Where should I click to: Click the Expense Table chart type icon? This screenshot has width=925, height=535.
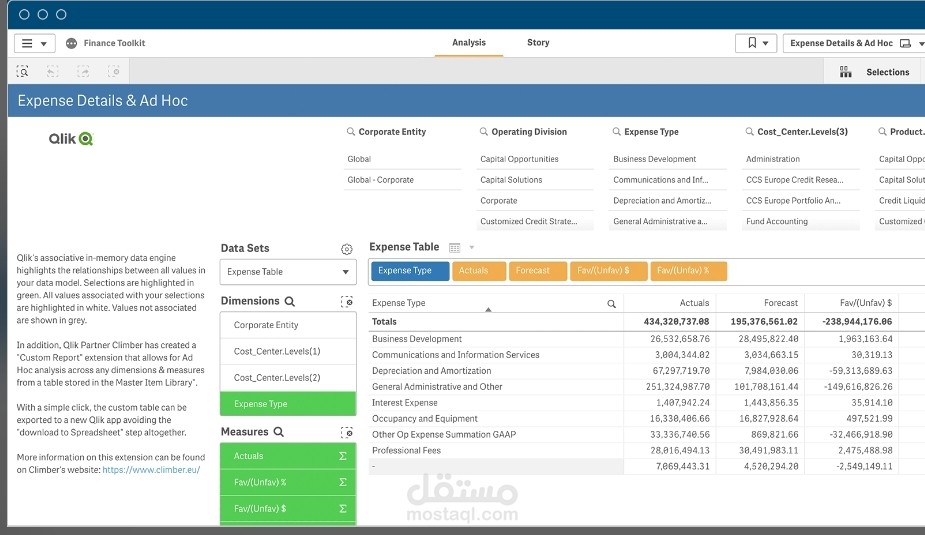454,248
